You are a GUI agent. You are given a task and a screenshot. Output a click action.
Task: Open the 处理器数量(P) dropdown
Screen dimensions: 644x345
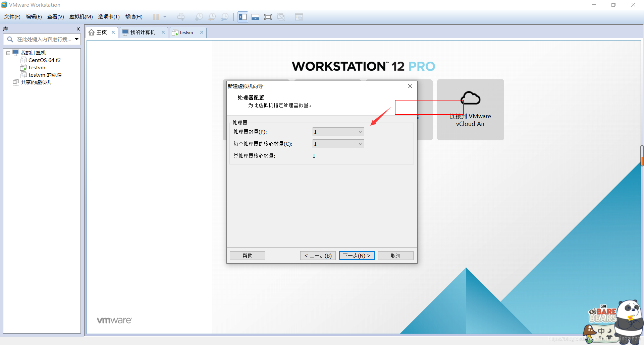(338, 132)
